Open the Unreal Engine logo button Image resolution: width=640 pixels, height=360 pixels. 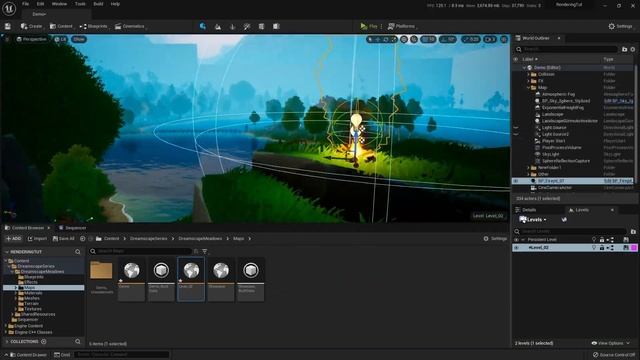point(9,9)
